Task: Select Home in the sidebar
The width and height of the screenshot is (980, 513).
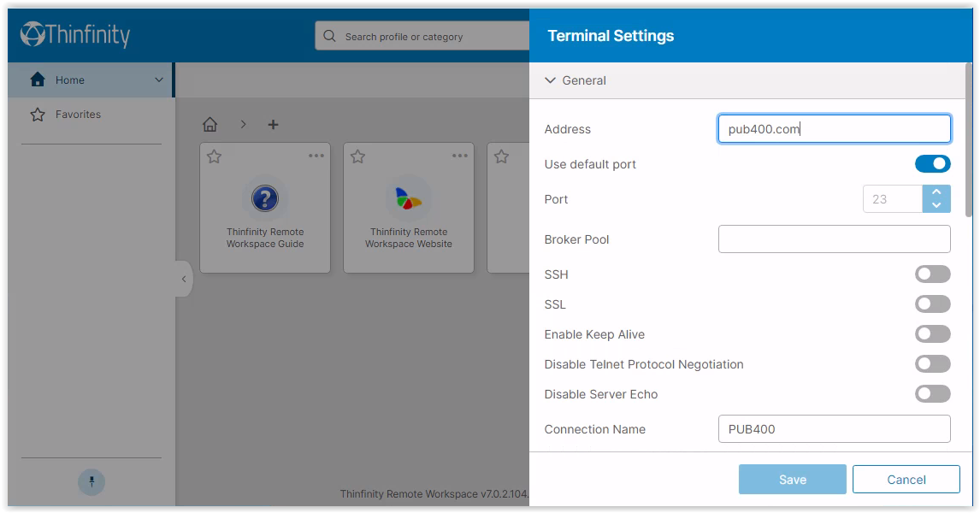Action: [x=91, y=80]
